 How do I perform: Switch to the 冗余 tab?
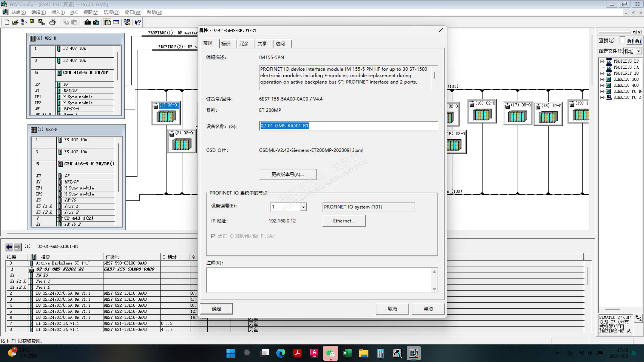244,44
